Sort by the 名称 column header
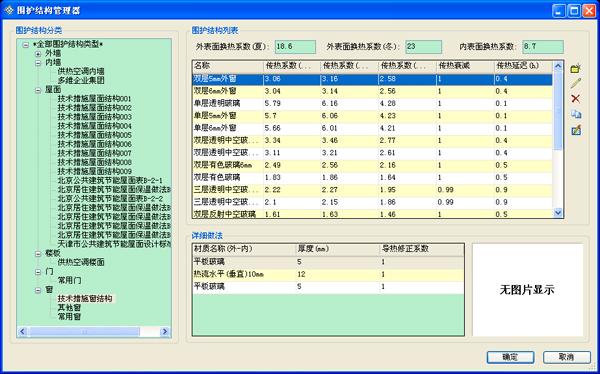Image resolution: width=600 pixels, height=374 pixels. coord(227,66)
